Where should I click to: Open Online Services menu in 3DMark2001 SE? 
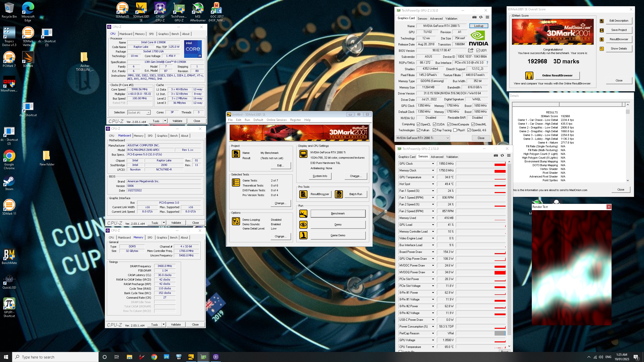pos(276,120)
